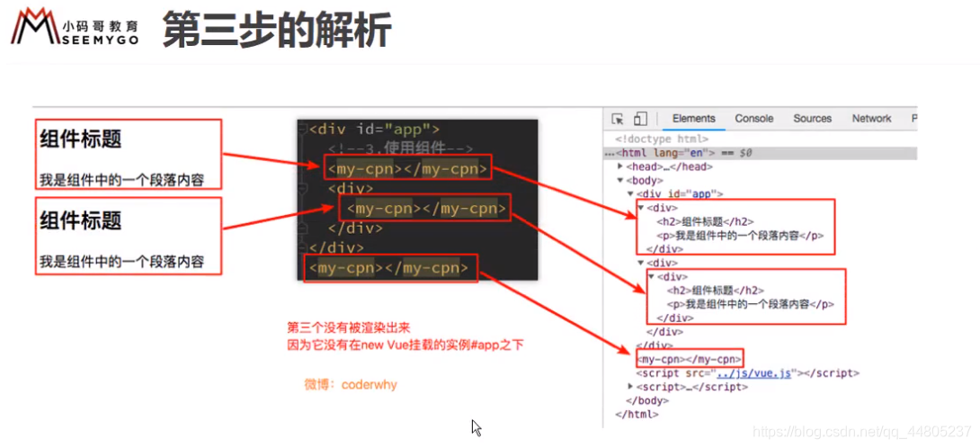The width and height of the screenshot is (980, 448).
Task: Collapse the <div id="app"> node arrow
Action: coord(630,194)
